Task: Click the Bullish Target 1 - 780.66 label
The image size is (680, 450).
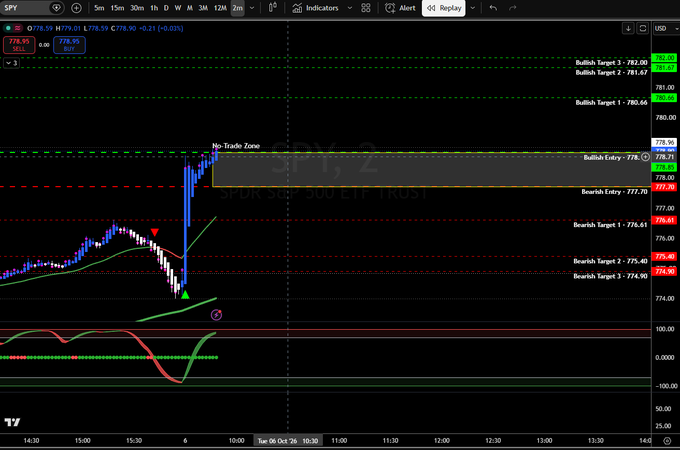Action: 611,103
